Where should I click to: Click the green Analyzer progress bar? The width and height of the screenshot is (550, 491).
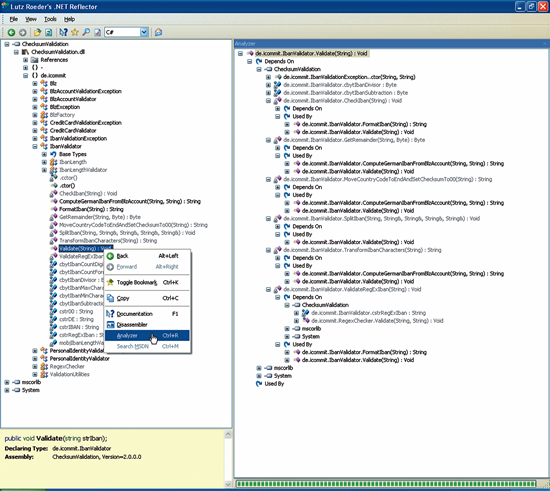(x=386, y=484)
